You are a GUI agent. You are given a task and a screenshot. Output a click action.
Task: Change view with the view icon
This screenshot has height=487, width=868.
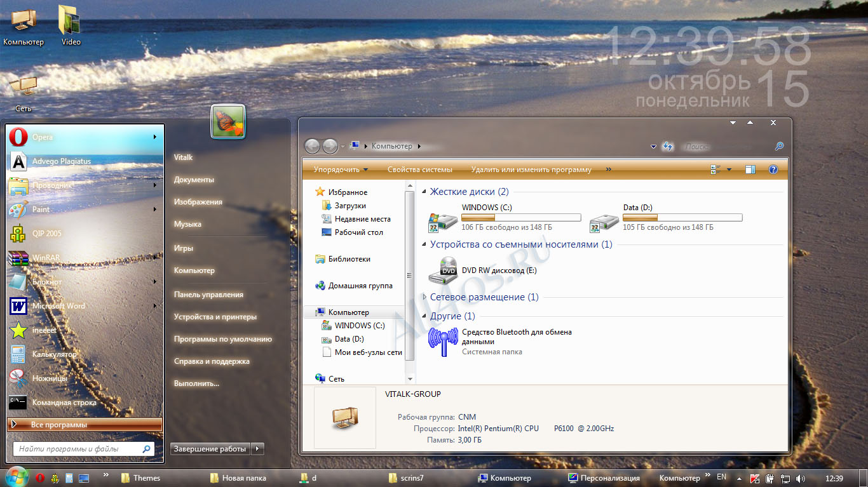(714, 170)
